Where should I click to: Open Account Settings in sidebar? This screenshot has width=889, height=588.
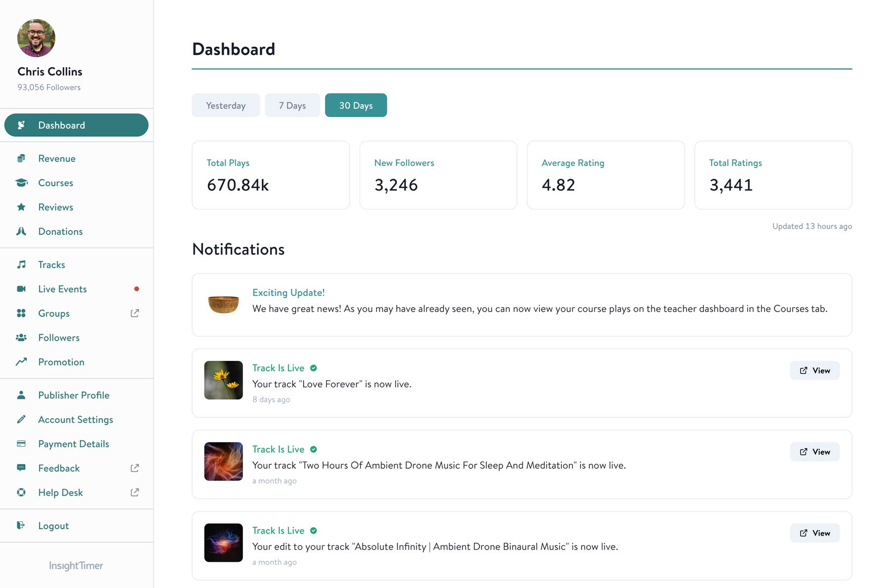(76, 420)
